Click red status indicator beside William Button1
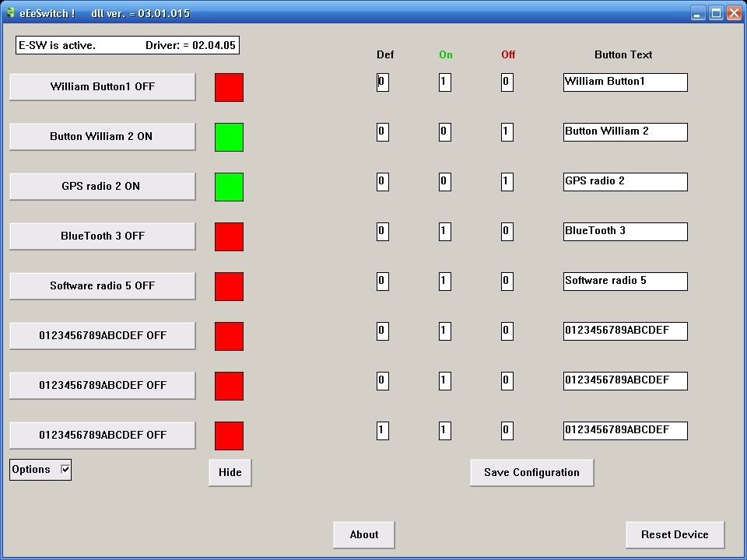The width and height of the screenshot is (747, 560). 229,87
